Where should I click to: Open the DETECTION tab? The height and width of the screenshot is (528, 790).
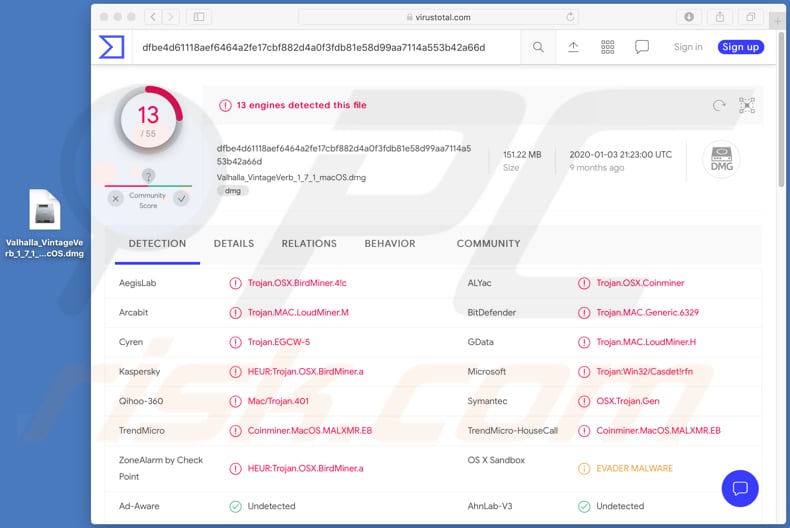tap(157, 243)
